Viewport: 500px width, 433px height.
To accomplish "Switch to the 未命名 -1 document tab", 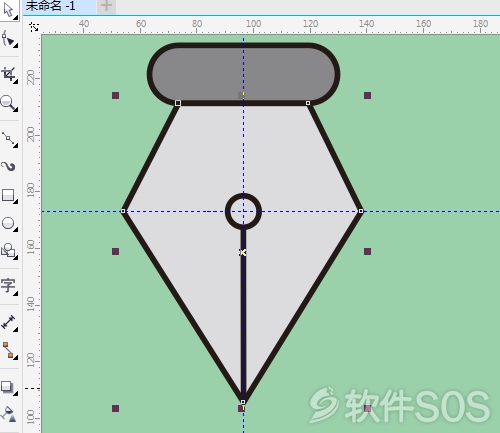I will (51, 6).
